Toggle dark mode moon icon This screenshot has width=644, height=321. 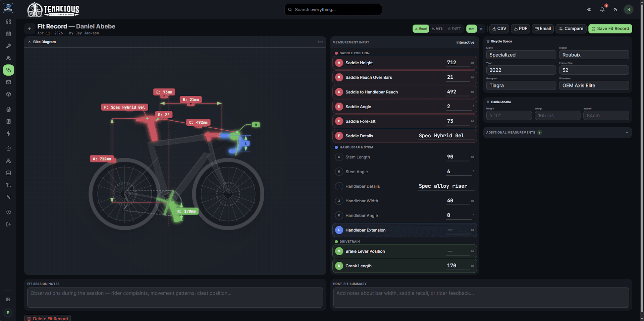615,9
